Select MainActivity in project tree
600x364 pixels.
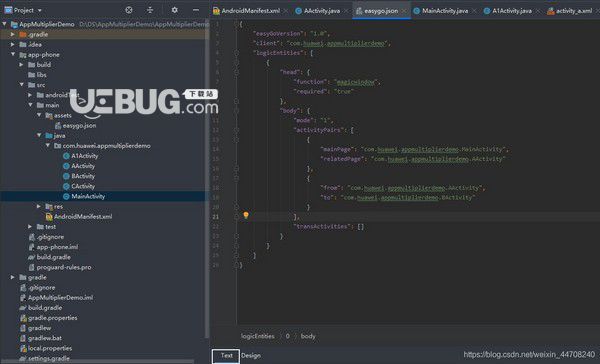pos(84,196)
